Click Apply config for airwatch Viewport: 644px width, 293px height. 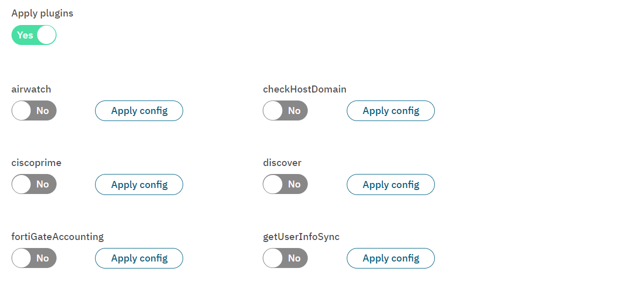click(139, 110)
